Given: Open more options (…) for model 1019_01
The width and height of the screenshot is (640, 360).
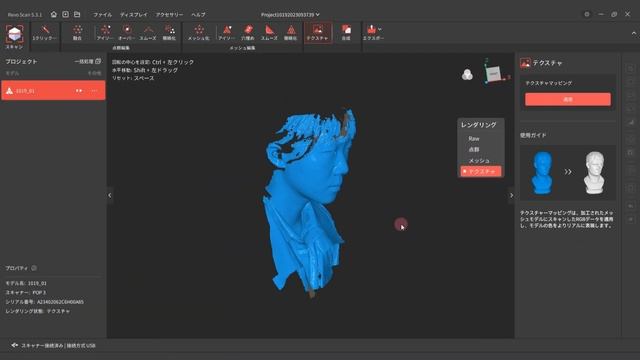Looking at the screenshot, I should click(94, 91).
